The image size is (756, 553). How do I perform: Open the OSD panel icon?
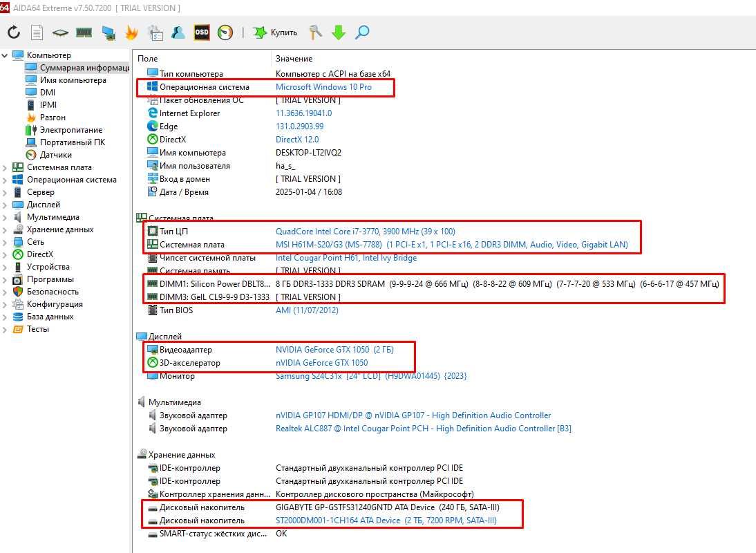click(202, 32)
